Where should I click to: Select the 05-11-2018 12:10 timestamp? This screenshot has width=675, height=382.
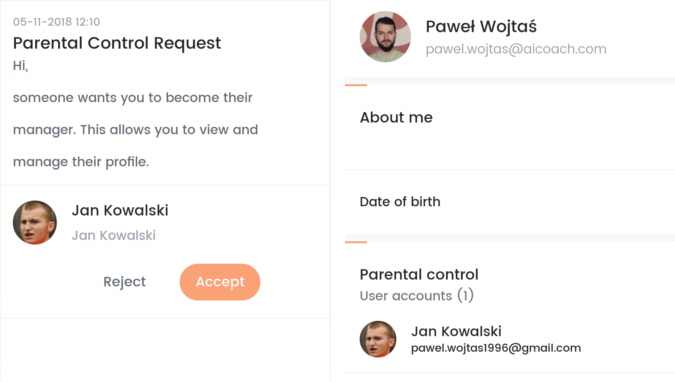pyautogui.click(x=56, y=22)
